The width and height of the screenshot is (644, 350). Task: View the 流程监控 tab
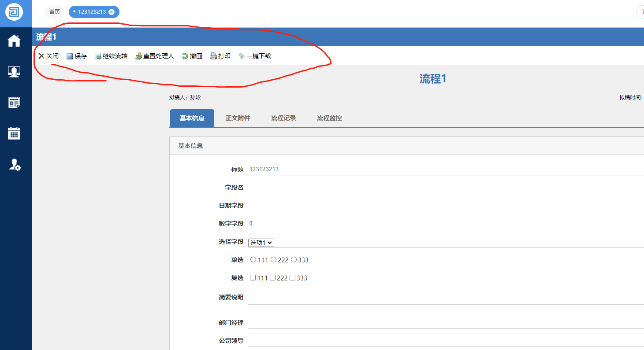(330, 118)
